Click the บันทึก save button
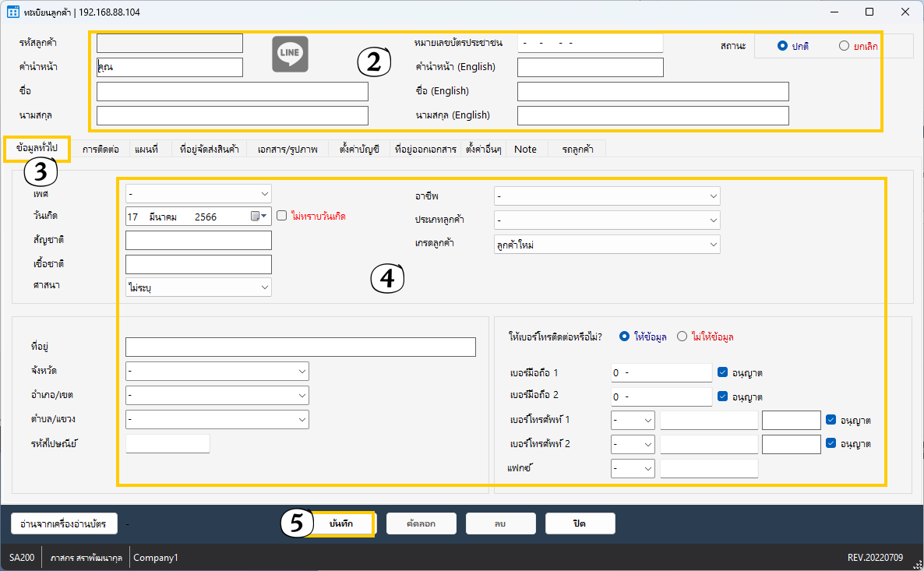924x571 pixels. coord(341,524)
